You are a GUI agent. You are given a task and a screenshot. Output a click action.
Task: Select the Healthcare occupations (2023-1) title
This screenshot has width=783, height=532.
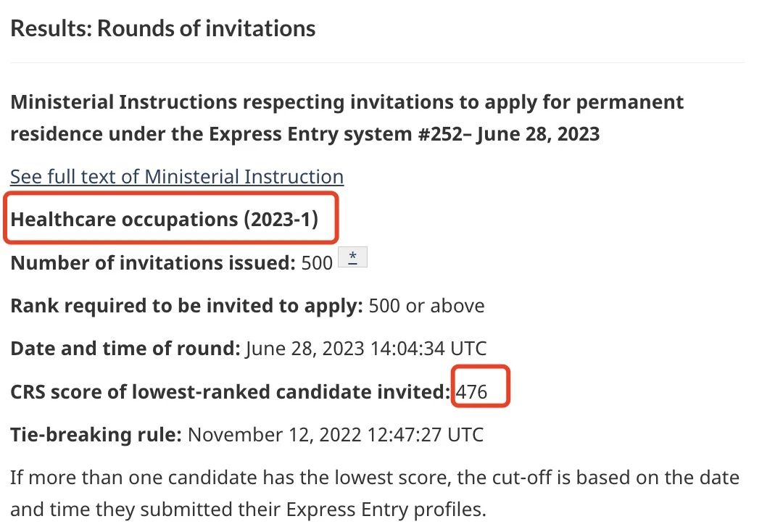click(165, 220)
